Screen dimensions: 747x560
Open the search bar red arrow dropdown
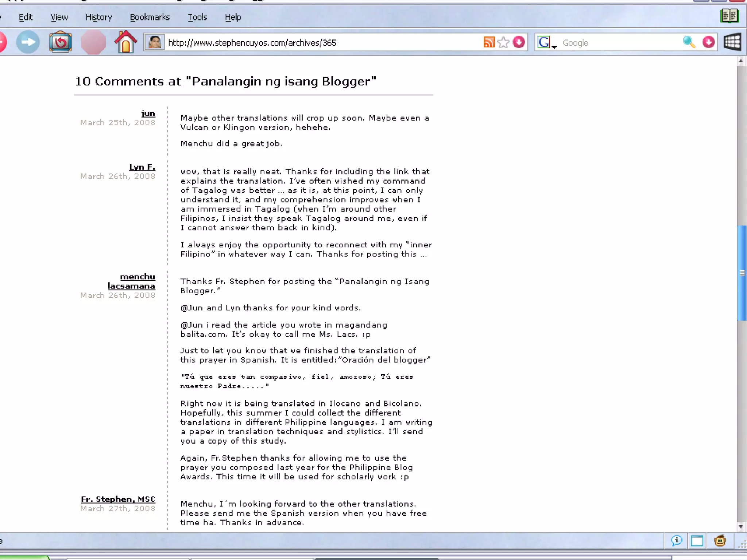[x=708, y=42]
